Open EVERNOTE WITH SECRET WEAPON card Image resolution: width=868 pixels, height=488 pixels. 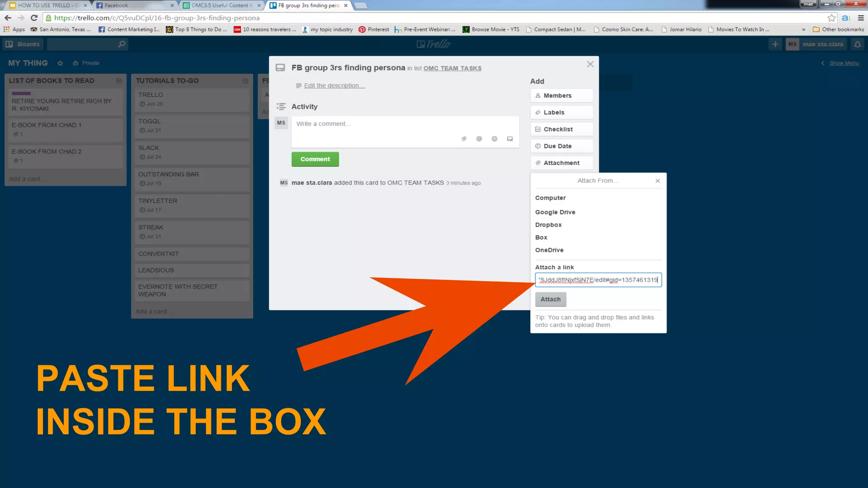pos(192,291)
